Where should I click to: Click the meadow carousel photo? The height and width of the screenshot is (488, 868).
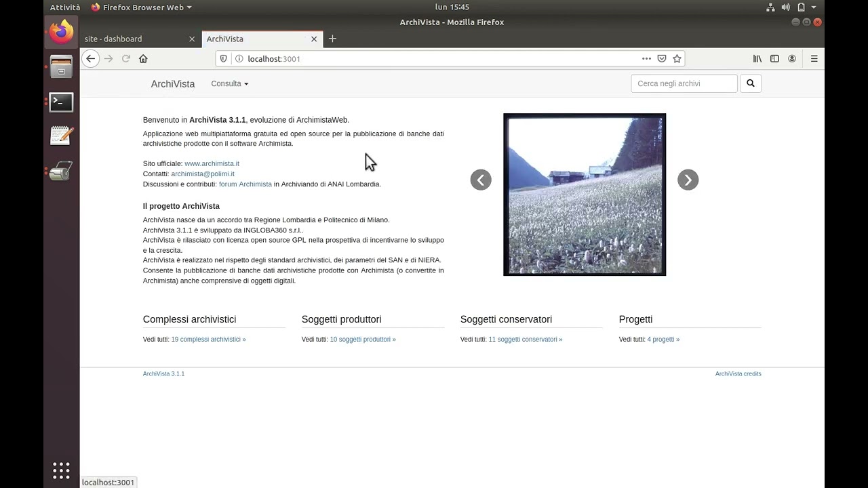coord(585,195)
